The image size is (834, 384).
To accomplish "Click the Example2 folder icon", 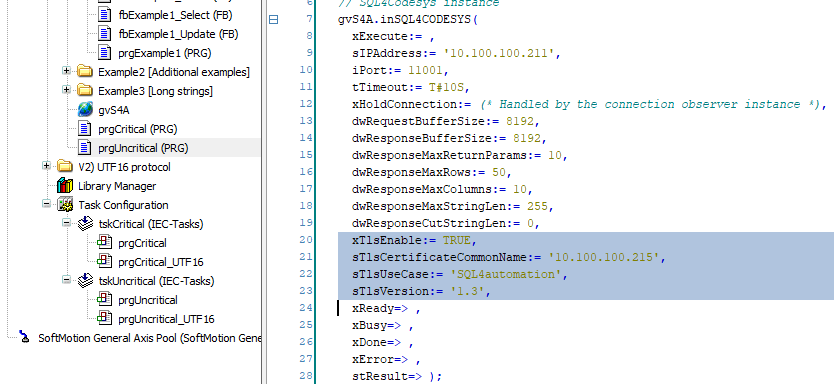I will [85, 72].
